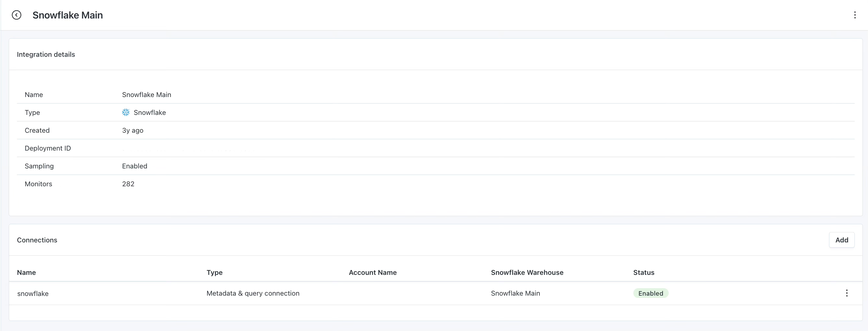Image resolution: width=868 pixels, height=331 pixels.
Task: Click the Snowflake Main page title
Action: [68, 15]
